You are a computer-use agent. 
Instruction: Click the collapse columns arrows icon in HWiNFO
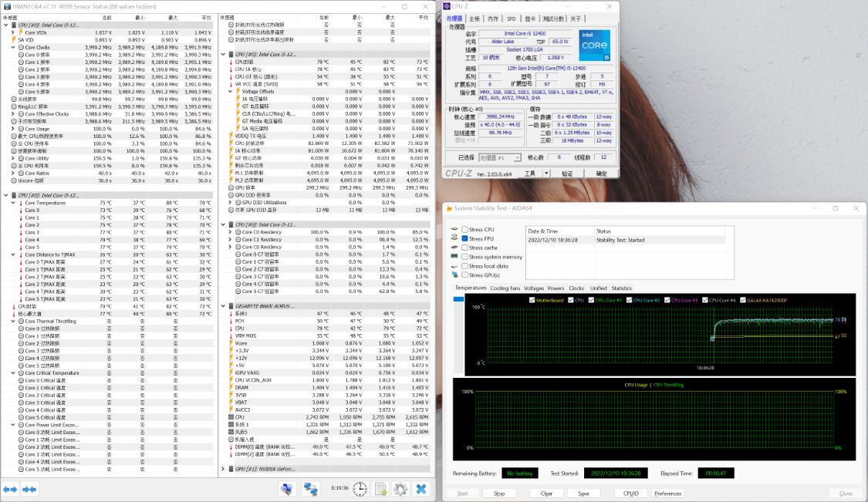[29, 489]
